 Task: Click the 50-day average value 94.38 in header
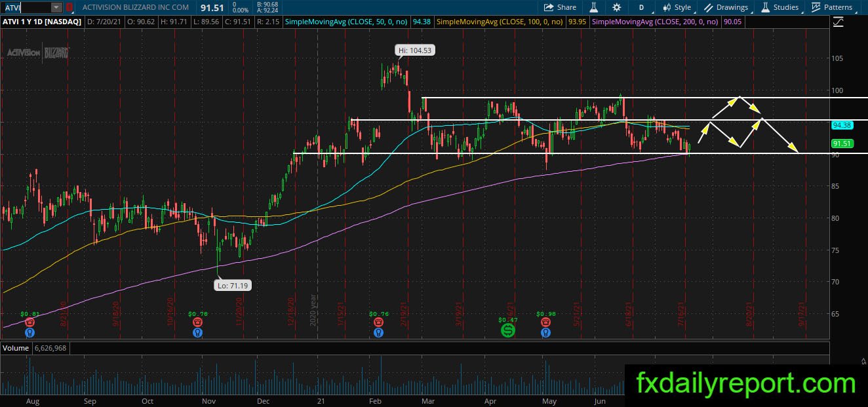click(x=423, y=22)
